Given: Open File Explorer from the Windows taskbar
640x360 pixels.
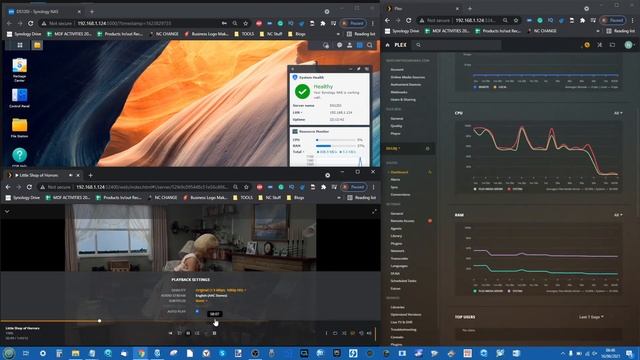Looking at the screenshot, I should coord(76,353).
